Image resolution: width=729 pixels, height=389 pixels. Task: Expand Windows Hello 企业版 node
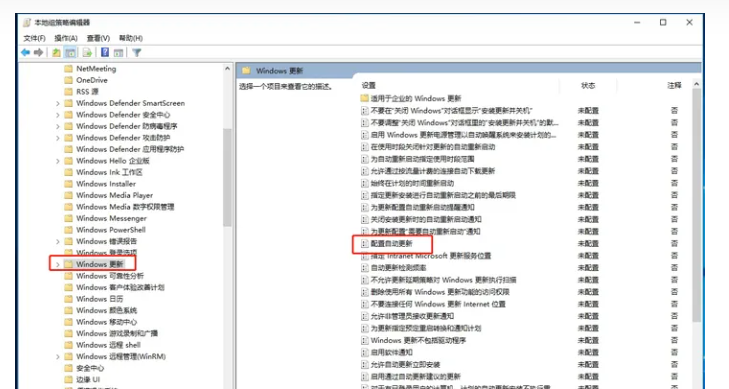click(x=58, y=161)
